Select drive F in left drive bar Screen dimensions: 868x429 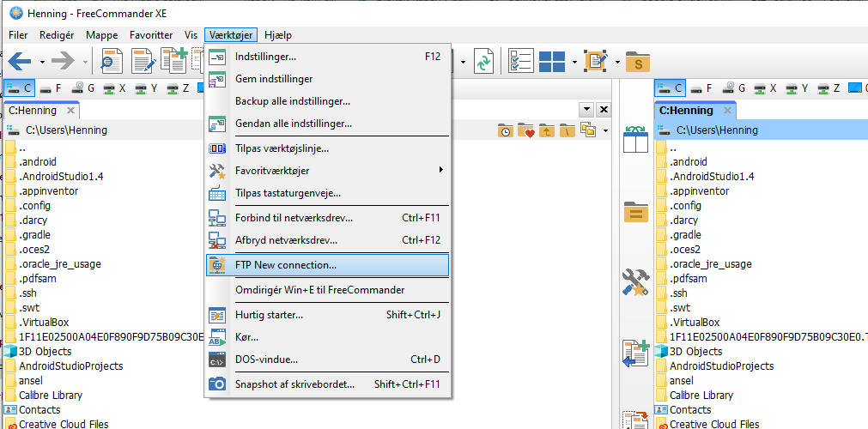51,88
